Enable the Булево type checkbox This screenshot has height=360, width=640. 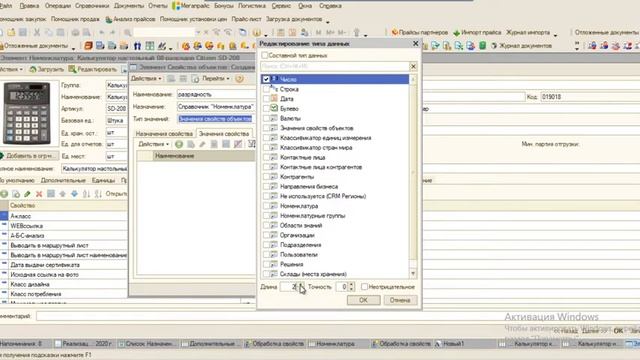coord(266,108)
